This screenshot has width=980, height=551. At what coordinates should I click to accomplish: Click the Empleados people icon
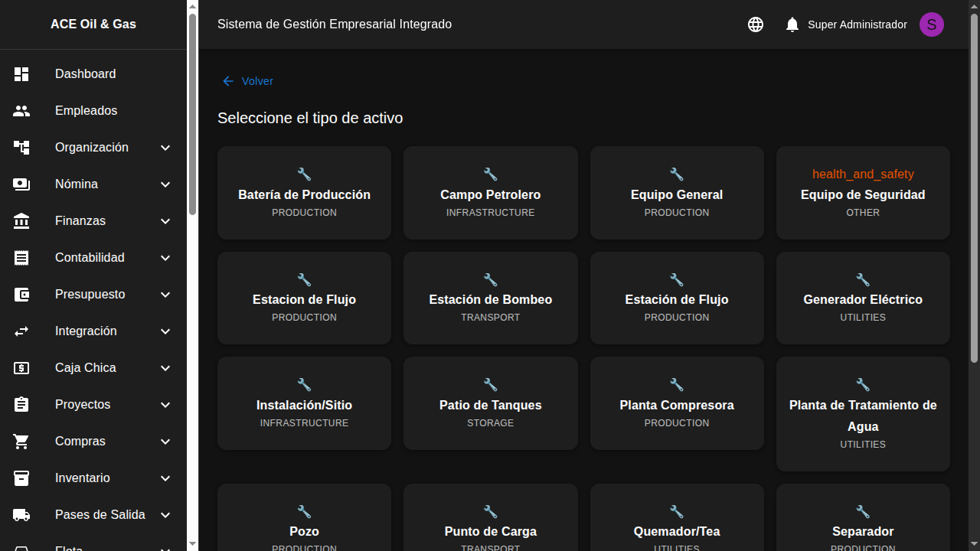pyautogui.click(x=21, y=111)
